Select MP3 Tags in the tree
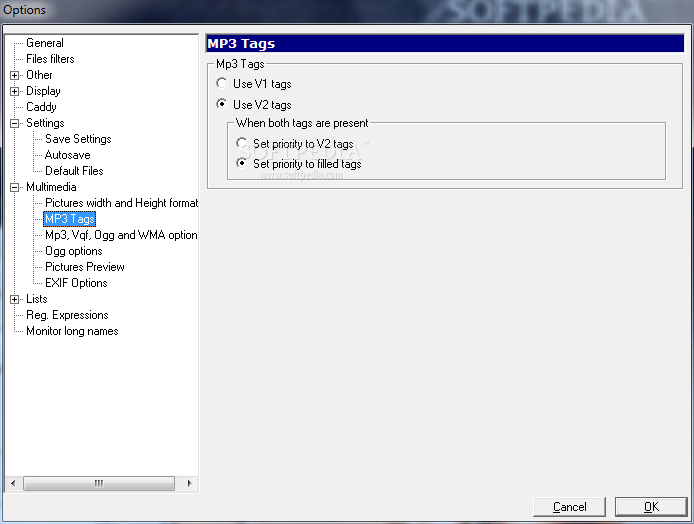 pos(69,219)
